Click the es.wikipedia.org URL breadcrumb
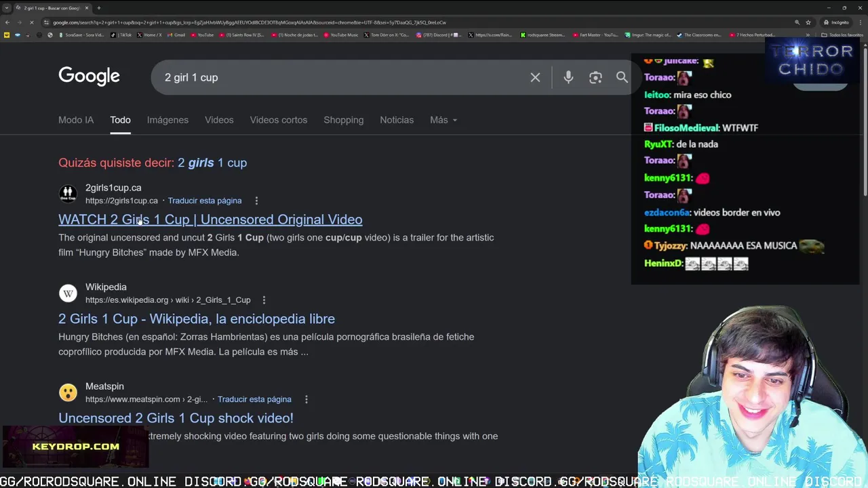Screen dimensions: 868x488 click(x=168, y=300)
